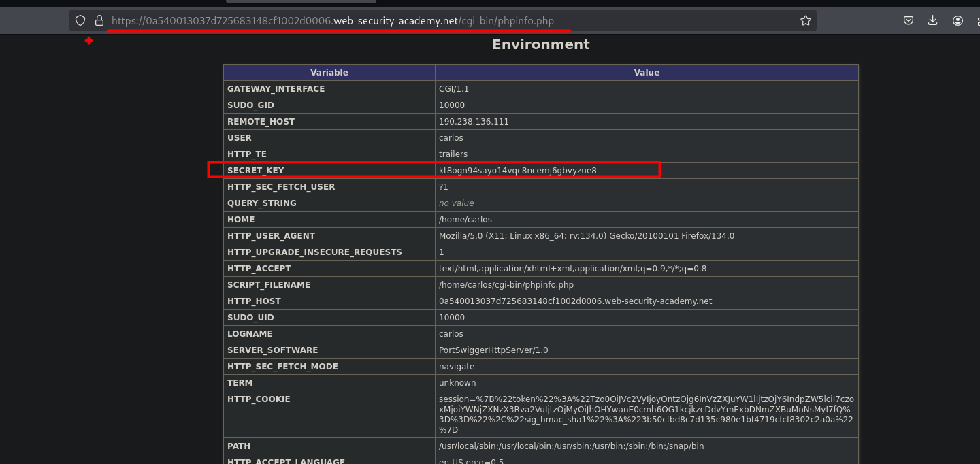Click the Save to Pocket icon

909,20
